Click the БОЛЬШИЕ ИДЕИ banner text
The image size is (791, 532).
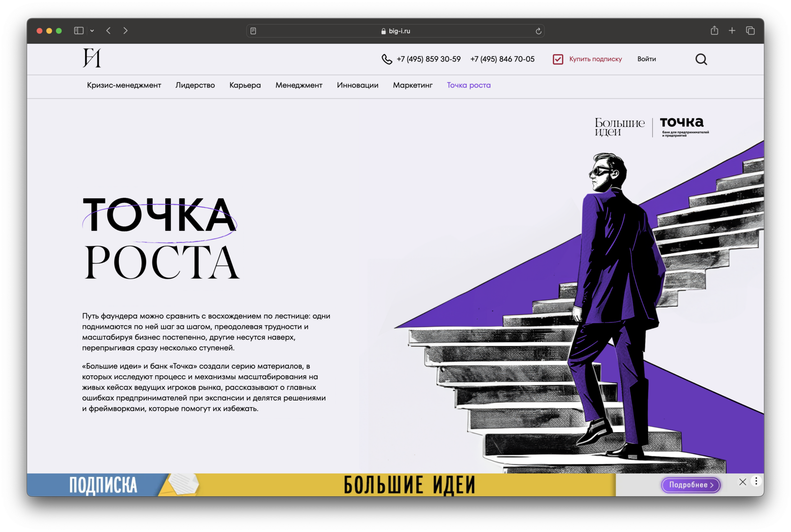409,485
